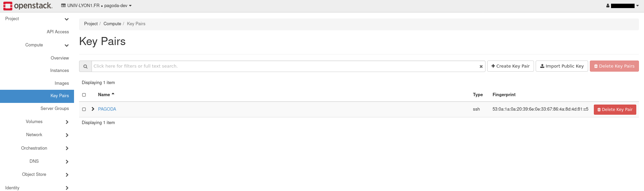644x191 pixels.
Task: Expand the PAGODA key pair row
Action: click(x=93, y=109)
